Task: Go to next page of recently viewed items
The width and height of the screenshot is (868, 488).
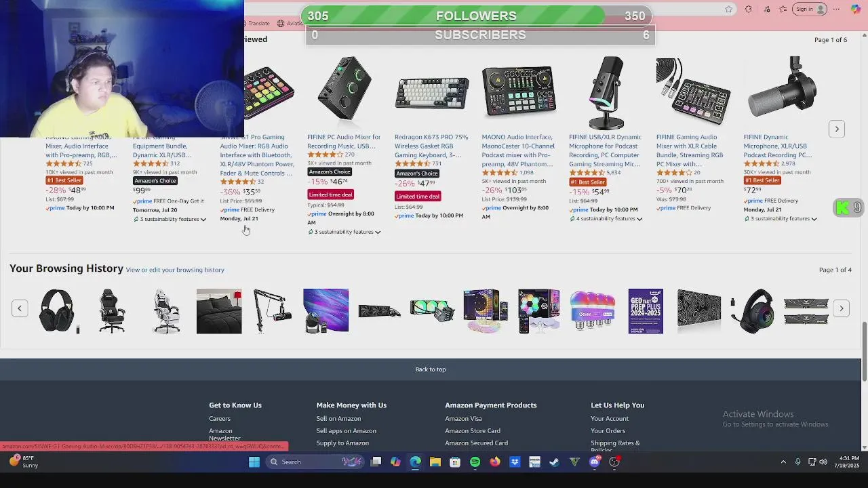Action: pos(837,129)
